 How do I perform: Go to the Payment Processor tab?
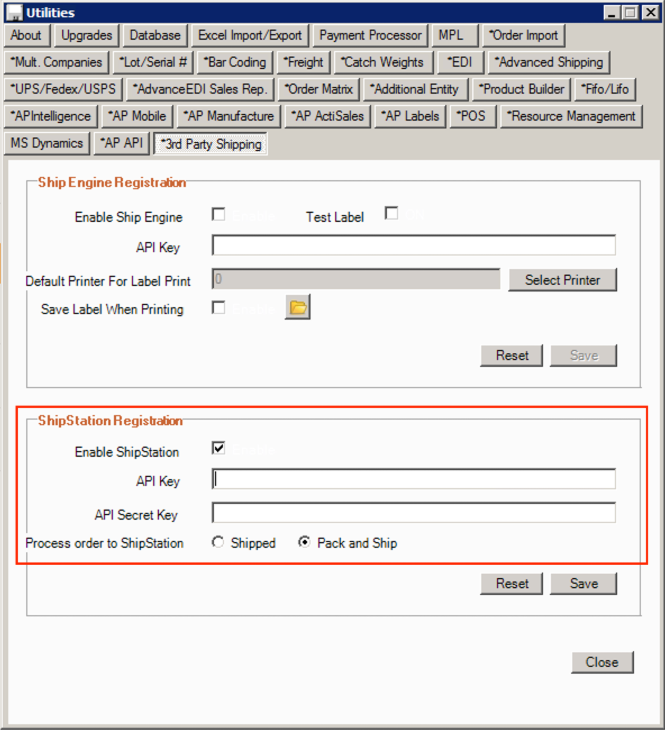[x=370, y=35]
